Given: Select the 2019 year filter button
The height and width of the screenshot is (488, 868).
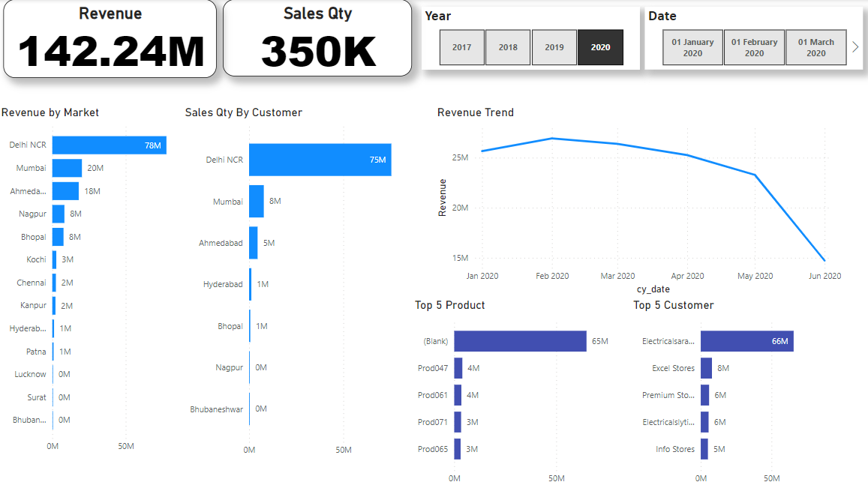Looking at the screenshot, I should [554, 46].
